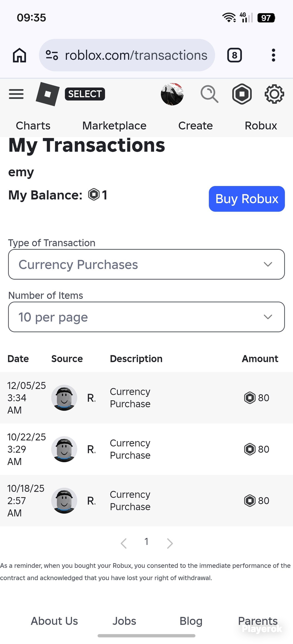The image size is (293, 644).
Task: Open the magnifying glass search
Action: pyautogui.click(x=209, y=94)
